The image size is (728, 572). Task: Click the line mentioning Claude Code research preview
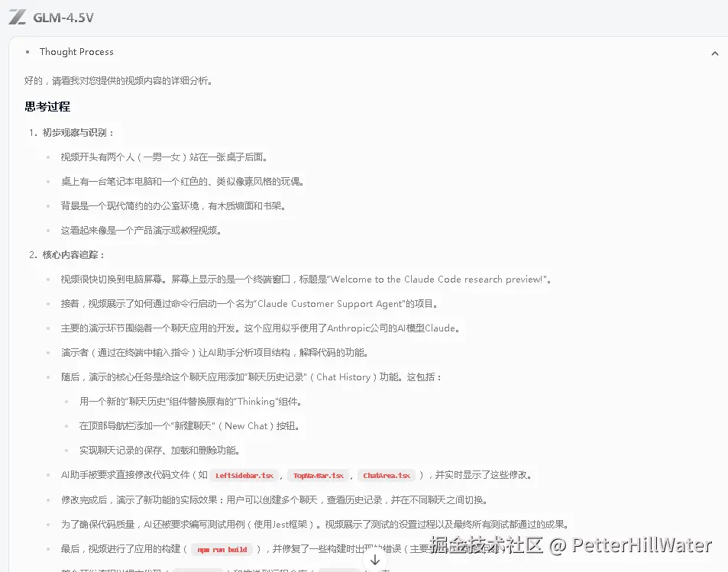pyautogui.click(x=306, y=280)
